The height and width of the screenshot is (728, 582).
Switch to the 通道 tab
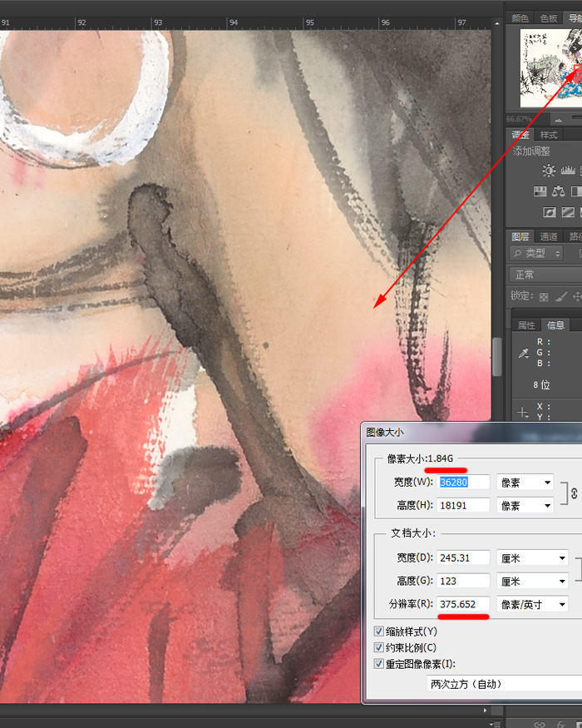549,236
